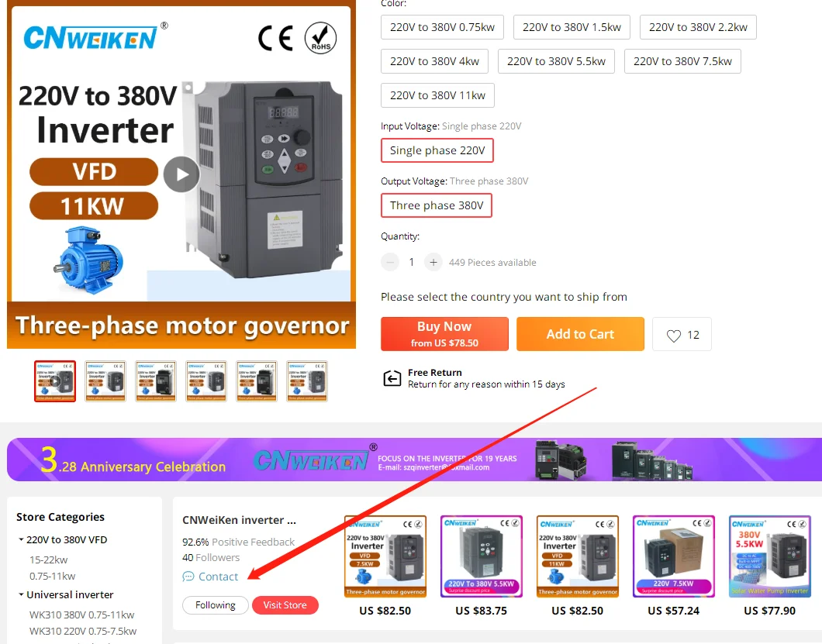Screen dimensions: 822x644
Task: Select the 220V to 380V 11kw option
Action: point(437,95)
